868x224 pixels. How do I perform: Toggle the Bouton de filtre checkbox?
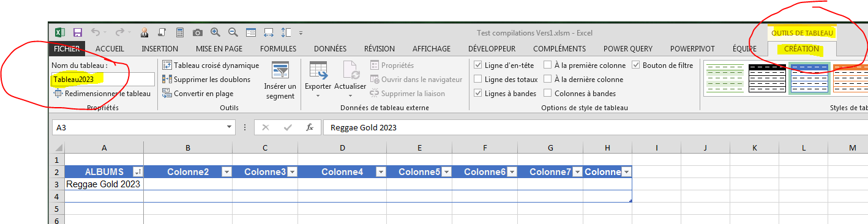[636, 65]
